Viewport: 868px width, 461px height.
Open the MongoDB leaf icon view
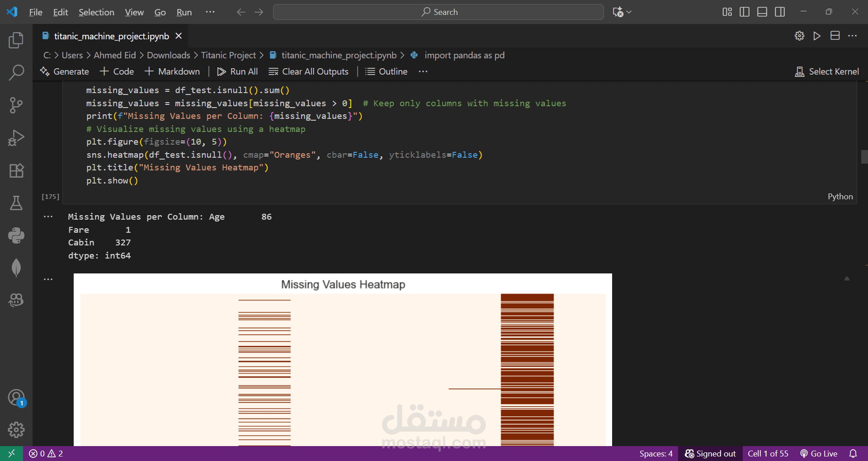(16, 268)
